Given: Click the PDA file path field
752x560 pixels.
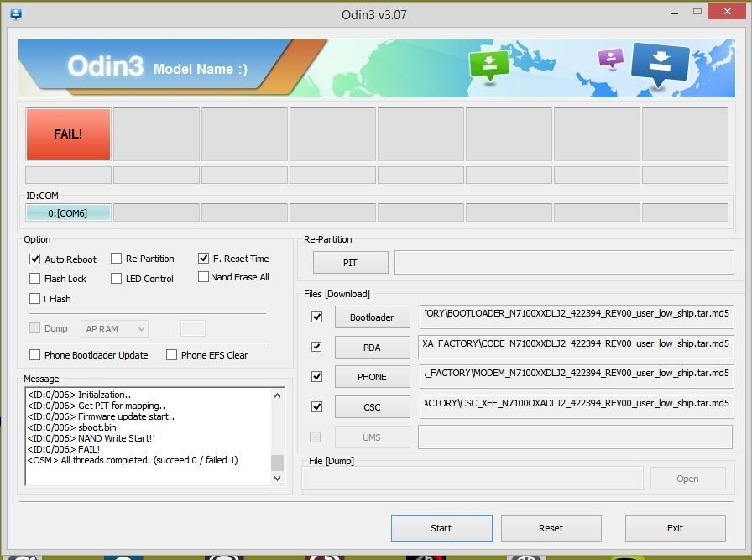Looking at the screenshot, I should pos(576,347).
